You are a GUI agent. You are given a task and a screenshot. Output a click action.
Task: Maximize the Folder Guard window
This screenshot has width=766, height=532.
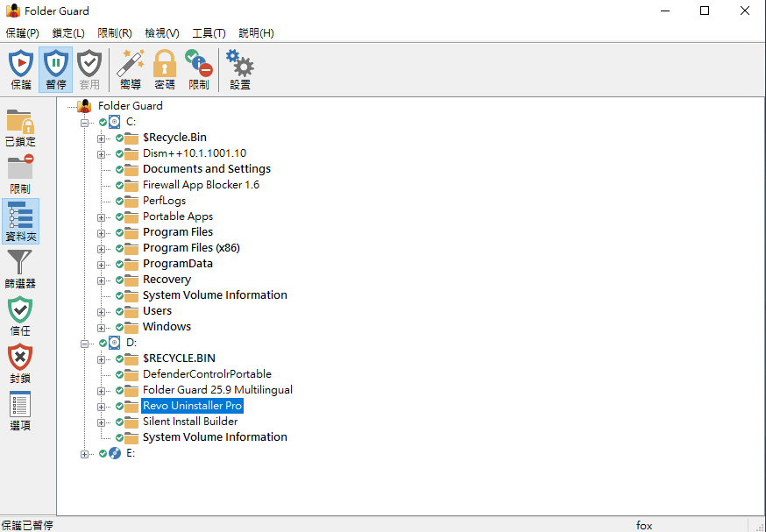tap(705, 11)
